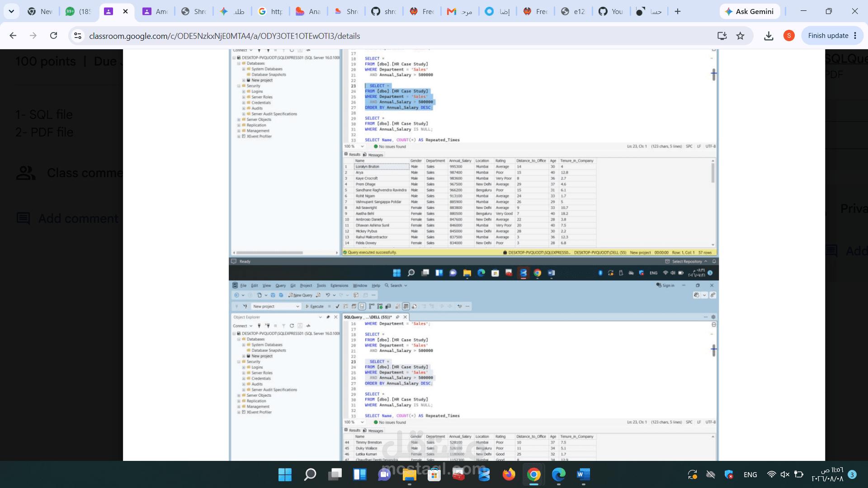The height and width of the screenshot is (488, 868).
Task: Close the SQLQuery tab in lower SSMS
Action: click(x=405, y=317)
